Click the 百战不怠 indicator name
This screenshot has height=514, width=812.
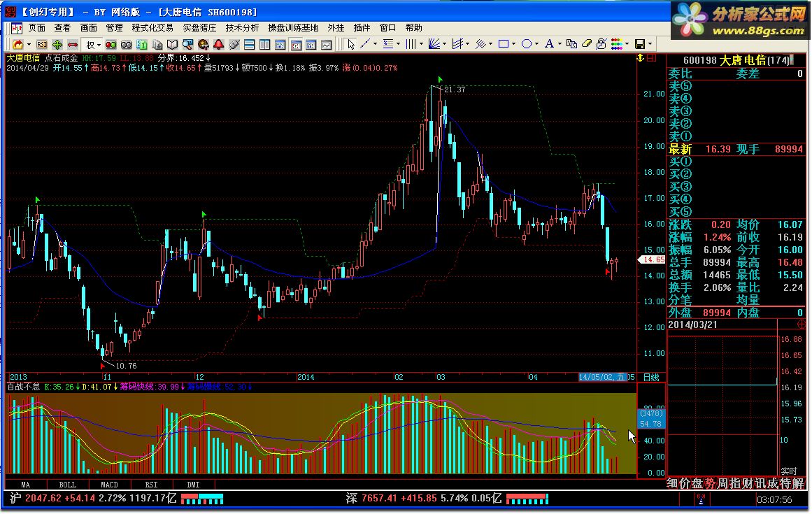[23, 387]
